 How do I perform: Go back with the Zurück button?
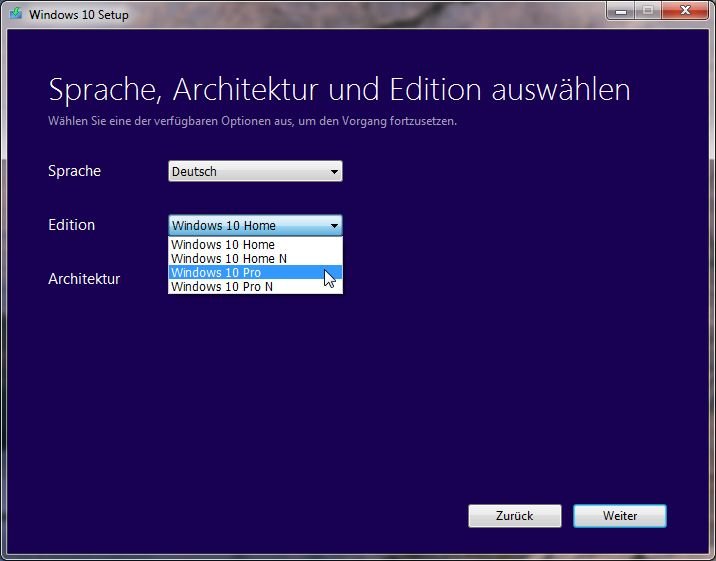coord(515,516)
